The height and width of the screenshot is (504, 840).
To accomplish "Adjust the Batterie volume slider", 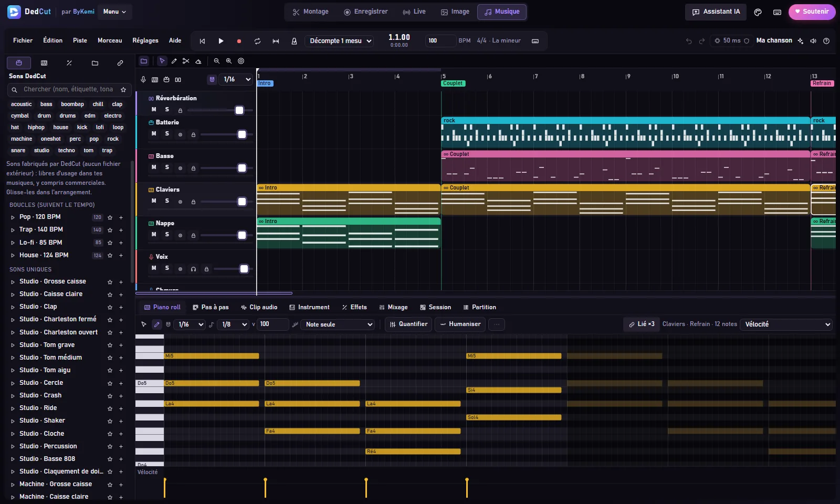I will [x=227, y=134].
